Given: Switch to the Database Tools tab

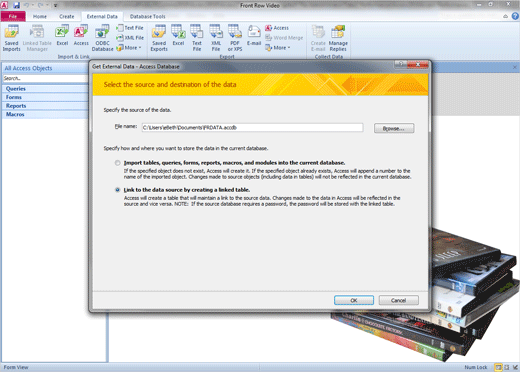Looking at the screenshot, I should [147, 16].
